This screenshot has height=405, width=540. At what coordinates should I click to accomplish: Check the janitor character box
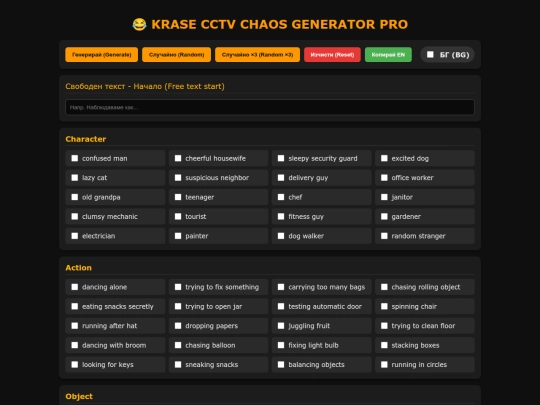(384, 197)
